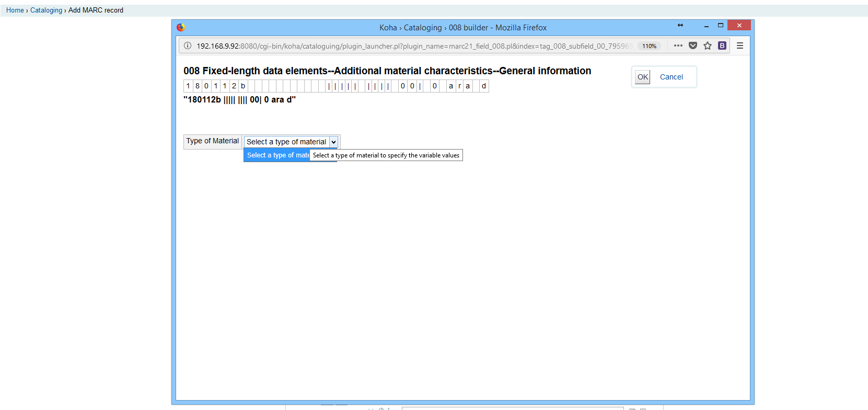Open the Firefox hamburger menu

point(740,46)
